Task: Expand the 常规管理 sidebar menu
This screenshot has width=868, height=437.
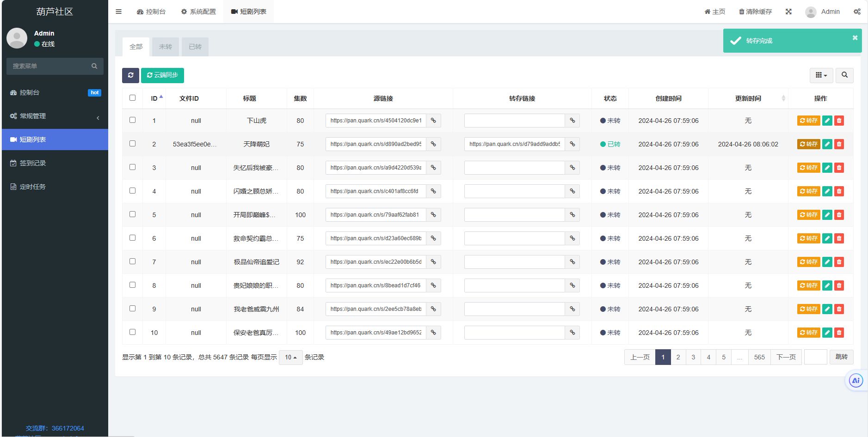Action: 55,116
